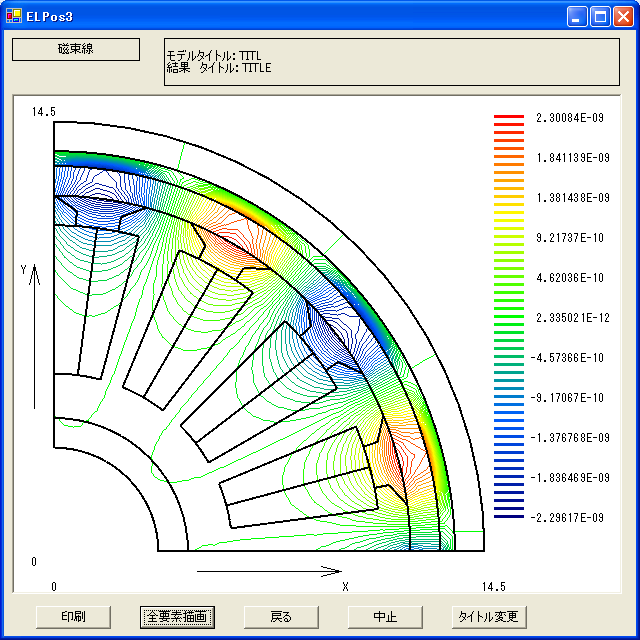Click the 磁束線 button

coord(76,49)
